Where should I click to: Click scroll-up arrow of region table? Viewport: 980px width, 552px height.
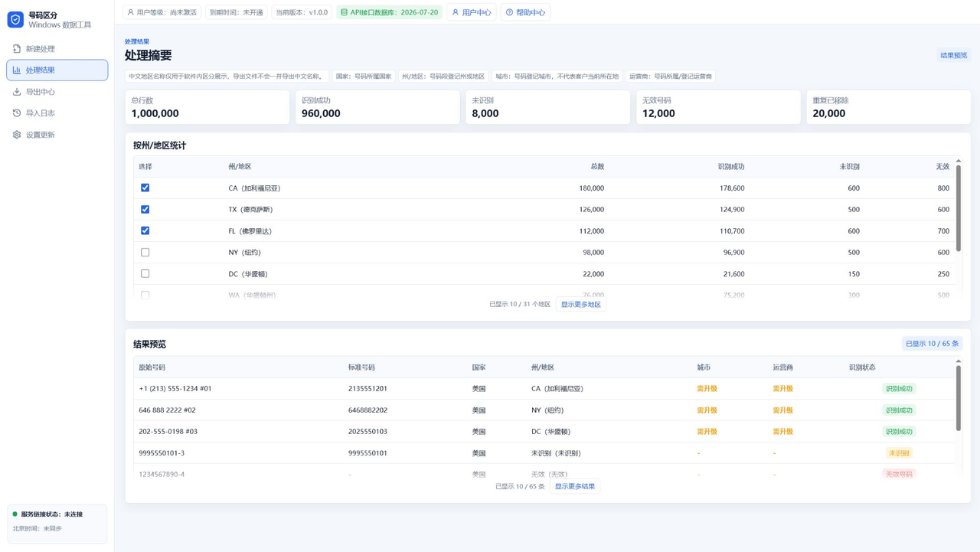[959, 161]
